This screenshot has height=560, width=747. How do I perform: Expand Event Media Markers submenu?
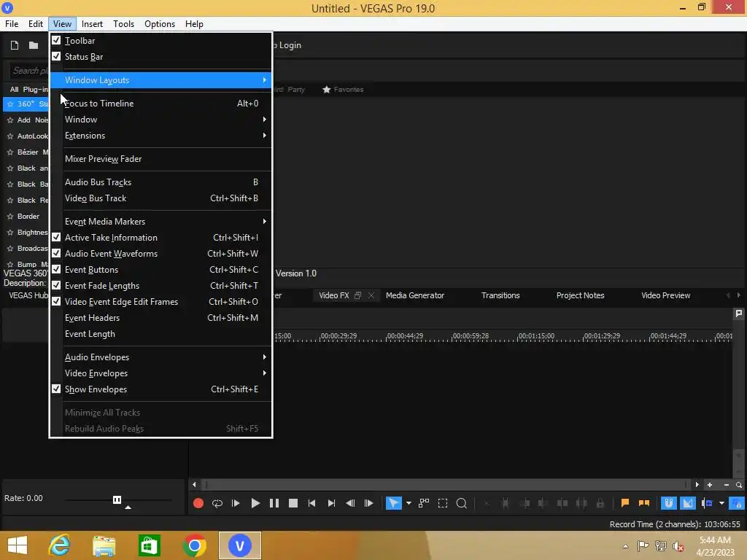coord(160,222)
